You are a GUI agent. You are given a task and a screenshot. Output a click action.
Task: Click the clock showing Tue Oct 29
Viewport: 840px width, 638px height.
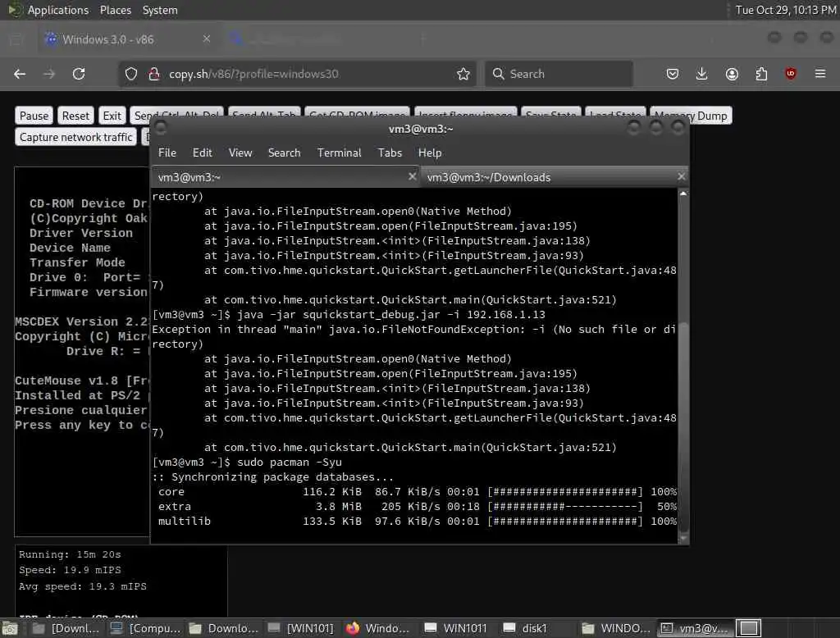pyautogui.click(x=785, y=10)
